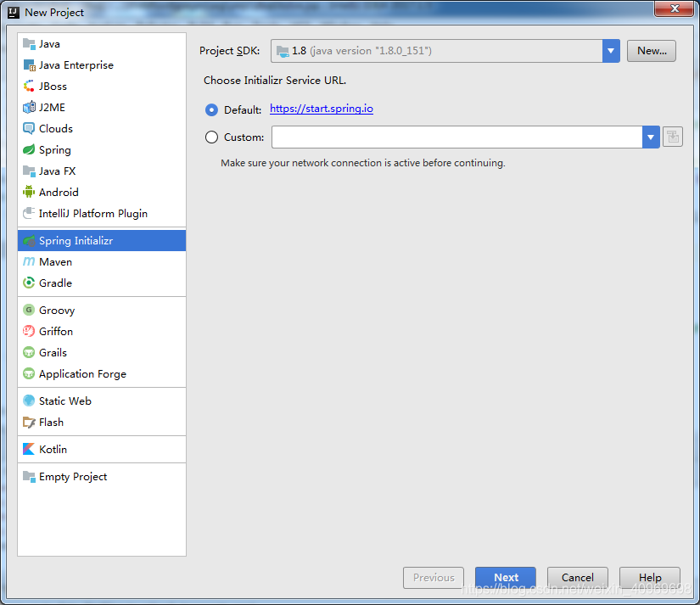Click the Groovy G icon
The height and width of the screenshot is (605, 700).
click(x=29, y=310)
